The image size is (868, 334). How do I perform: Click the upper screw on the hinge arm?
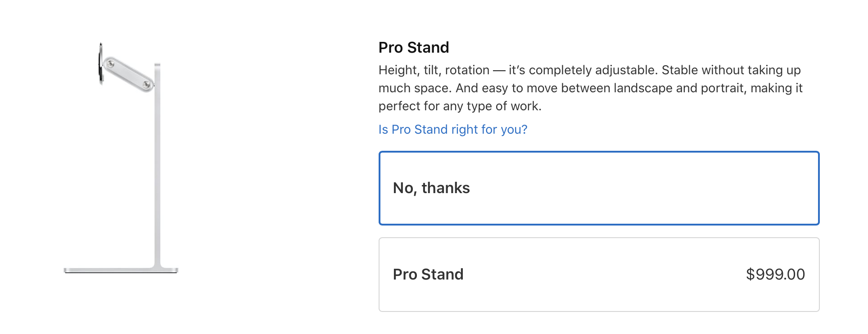[111, 64]
